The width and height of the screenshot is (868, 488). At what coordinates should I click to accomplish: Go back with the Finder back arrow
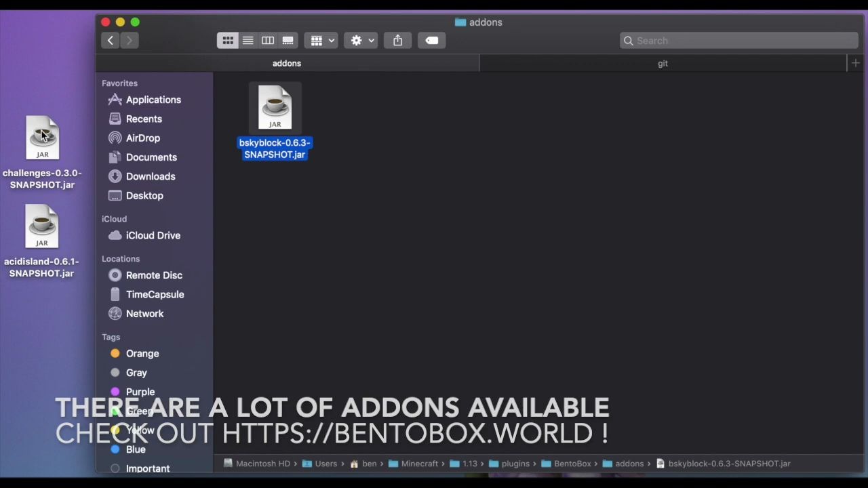(111, 41)
